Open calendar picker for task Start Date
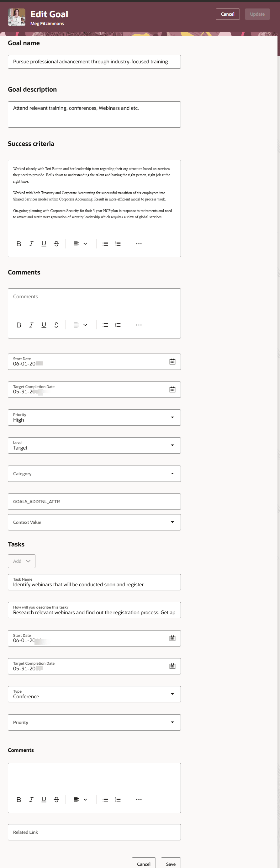This screenshot has width=280, height=868. point(172,638)
